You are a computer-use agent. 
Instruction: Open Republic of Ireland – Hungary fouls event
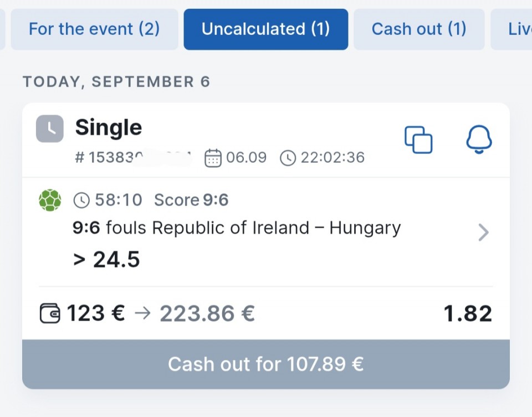click(237, 228)
